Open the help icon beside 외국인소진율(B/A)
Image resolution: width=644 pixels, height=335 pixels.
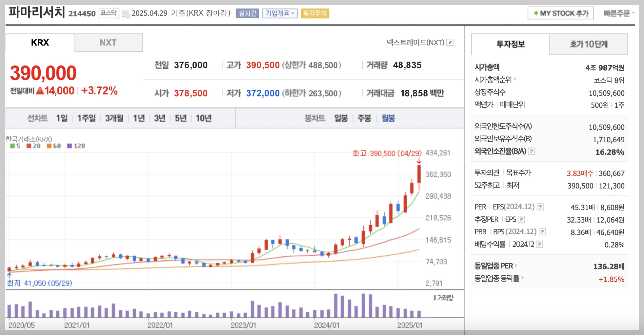tap(532, 151)
